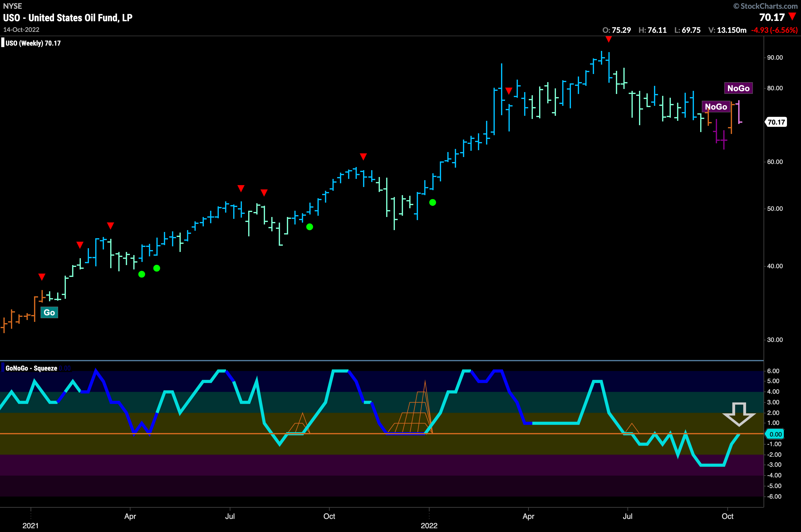
Task: Click the 2021 label on time axis
Action: pyautogui.click(x=31, y=525)
